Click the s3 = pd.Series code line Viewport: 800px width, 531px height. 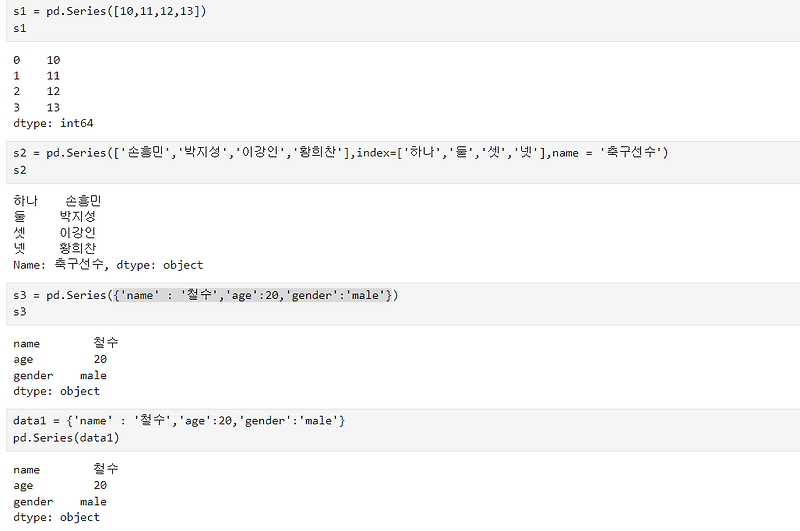[206, 295]
